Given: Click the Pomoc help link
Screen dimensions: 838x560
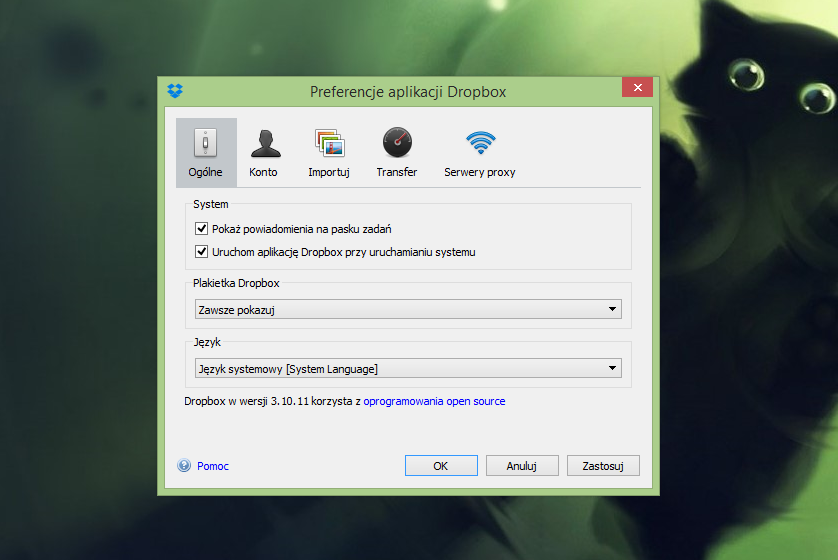Looking at the screenshot, I should tap(213, 466).
